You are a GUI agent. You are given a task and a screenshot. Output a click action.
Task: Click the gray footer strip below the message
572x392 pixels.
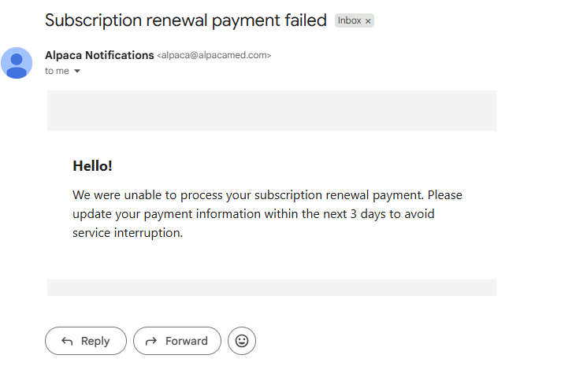pyautogui.click(x=272, y=287)
